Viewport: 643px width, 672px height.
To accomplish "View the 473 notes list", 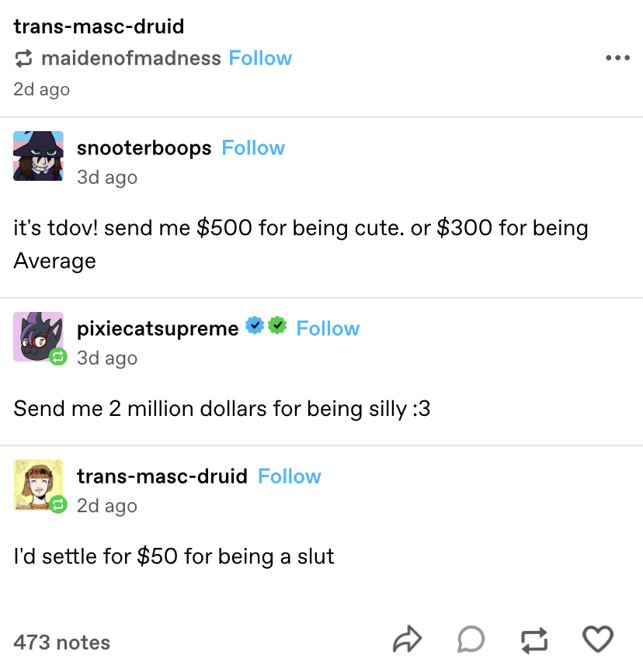I will [62, 643].
